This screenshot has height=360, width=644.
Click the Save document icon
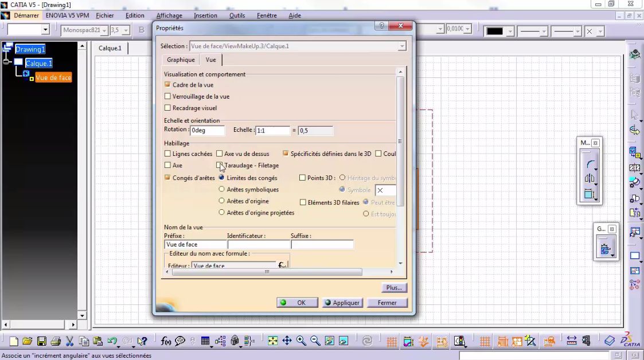(41, 341)
